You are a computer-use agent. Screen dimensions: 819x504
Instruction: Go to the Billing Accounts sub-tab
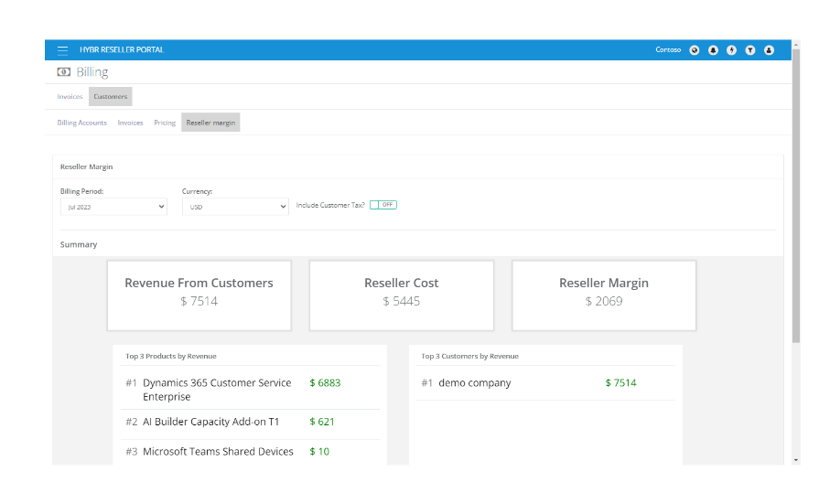point(82,123)
